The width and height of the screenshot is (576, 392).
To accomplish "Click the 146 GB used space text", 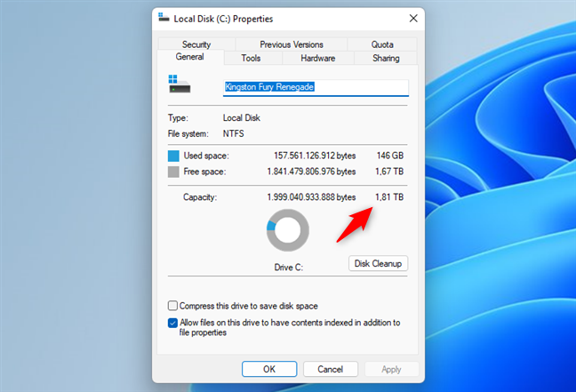I will coord(390,156).
